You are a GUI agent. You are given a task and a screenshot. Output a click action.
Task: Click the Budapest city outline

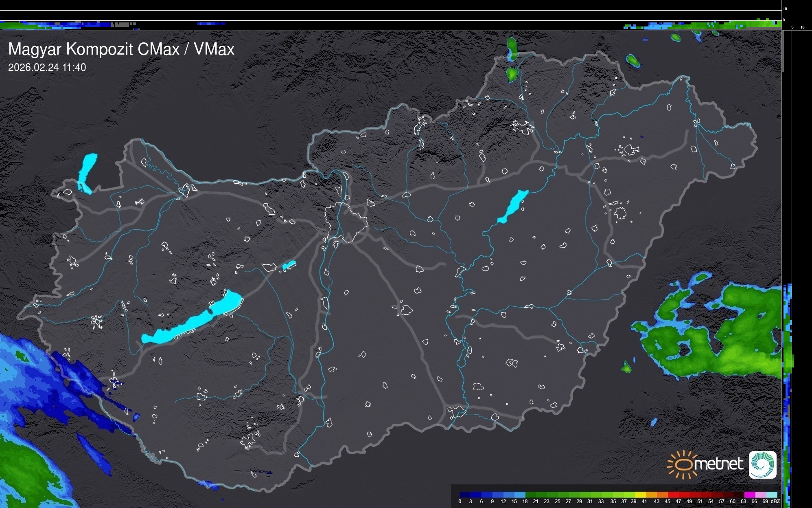click(x=346, y=223)
